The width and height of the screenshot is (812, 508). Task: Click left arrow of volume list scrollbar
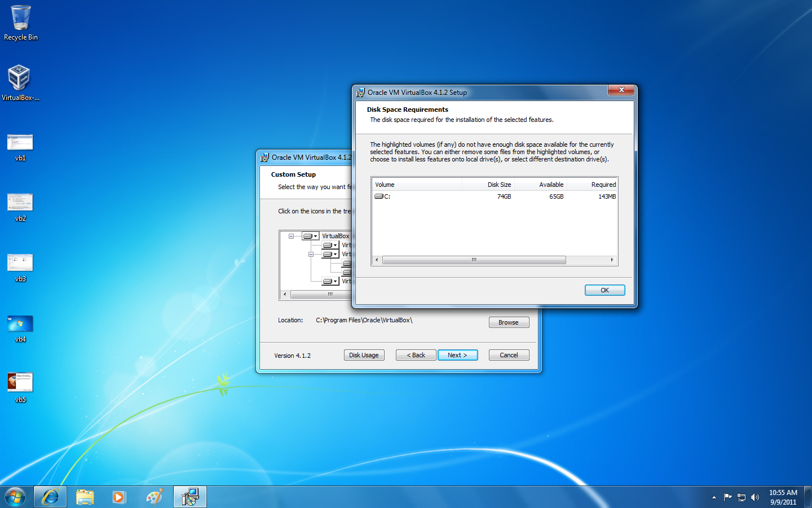coord(377,260)
